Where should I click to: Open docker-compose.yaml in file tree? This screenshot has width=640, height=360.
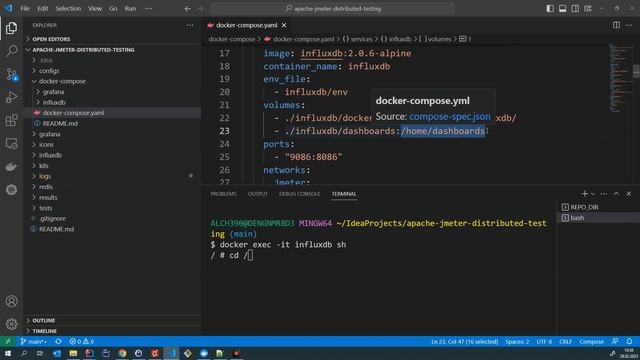coord(112,113)
